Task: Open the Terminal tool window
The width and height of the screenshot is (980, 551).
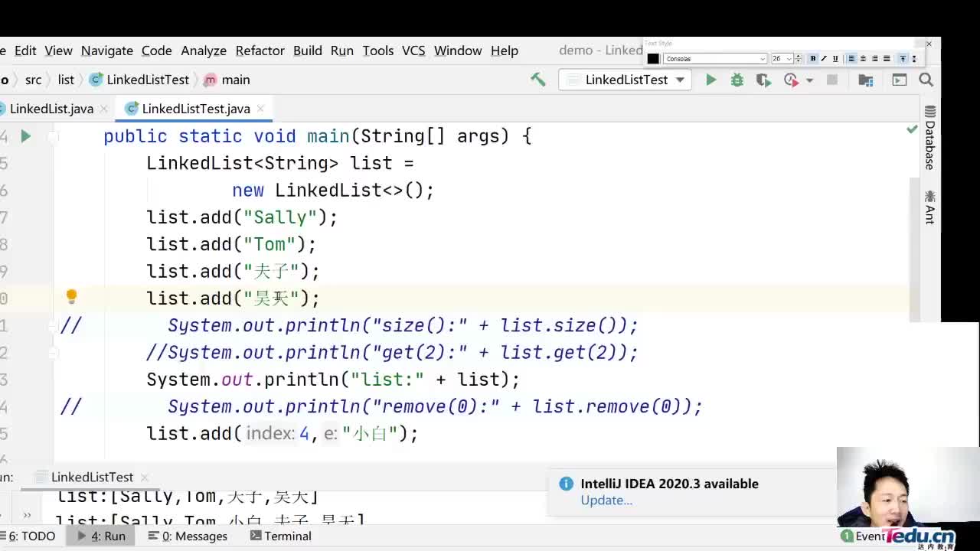Action: click(x=280, y=536)
